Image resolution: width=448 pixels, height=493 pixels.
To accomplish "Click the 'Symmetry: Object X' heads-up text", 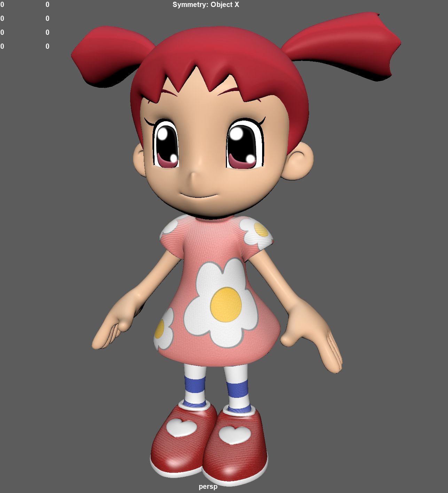I will pyautogui.click(x=206, y=5).
